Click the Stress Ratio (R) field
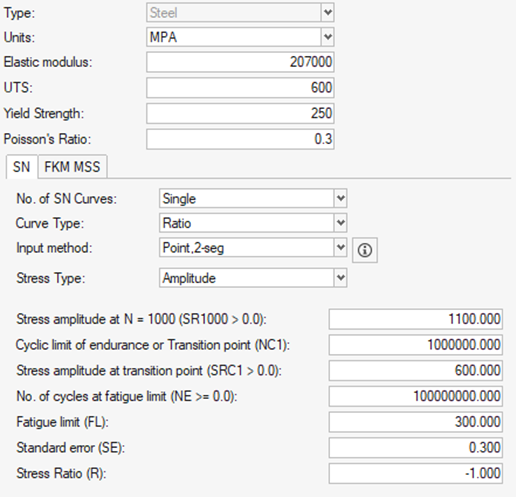 point(416,473)
